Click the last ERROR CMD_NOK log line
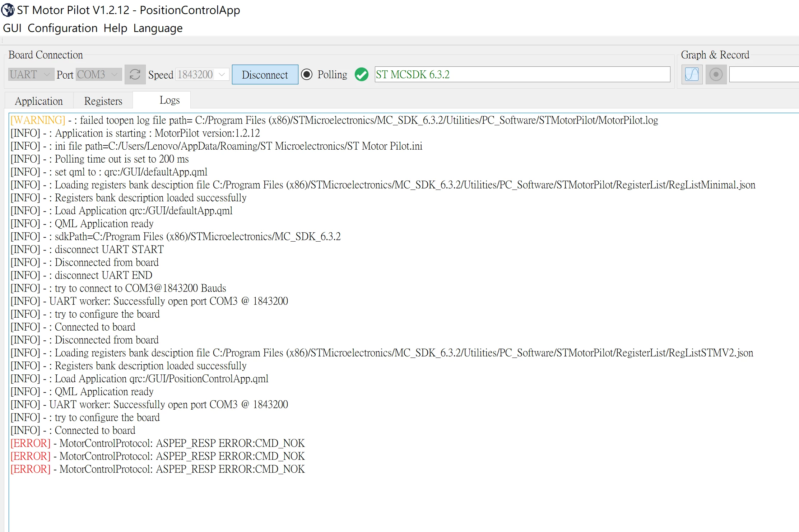This screenshot has width=799, height=532. pyautogui.click(x=158, y=469)
